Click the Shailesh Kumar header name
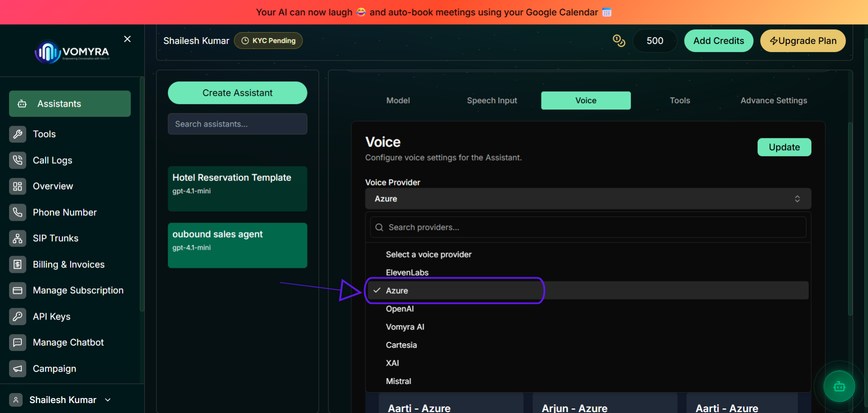This screenshot has height=413, width=868. tap(196, 41)
